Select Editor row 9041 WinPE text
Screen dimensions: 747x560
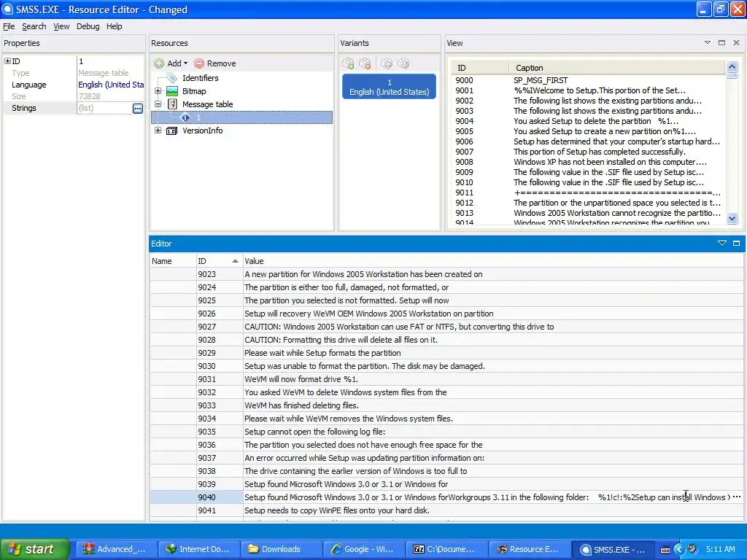(337, 510)
